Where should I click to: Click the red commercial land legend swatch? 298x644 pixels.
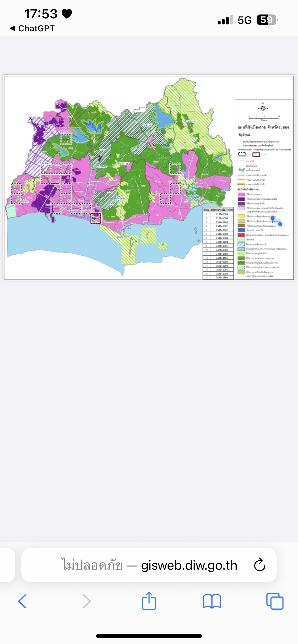coord(241,235)
